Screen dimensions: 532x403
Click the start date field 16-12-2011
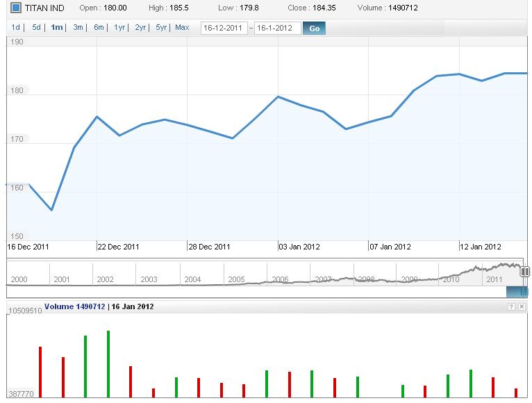pyautogui.click(x=224, y=28)
